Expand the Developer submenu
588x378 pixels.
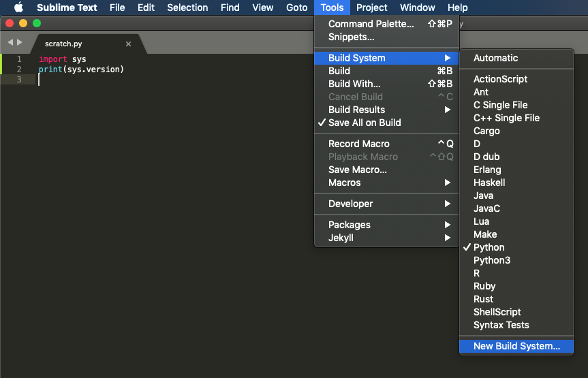tap(386, 204)
